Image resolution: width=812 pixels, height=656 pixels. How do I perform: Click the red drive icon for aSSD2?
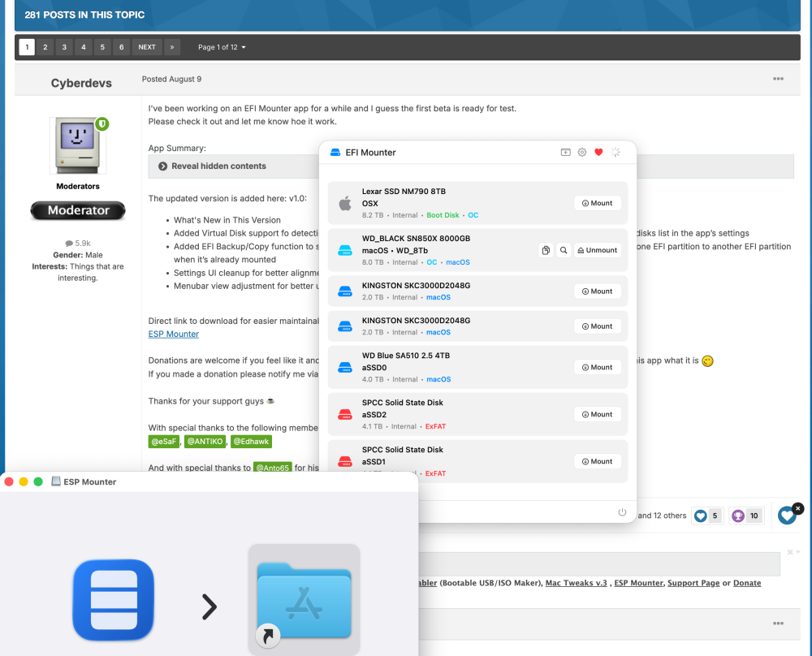(345, 415)
